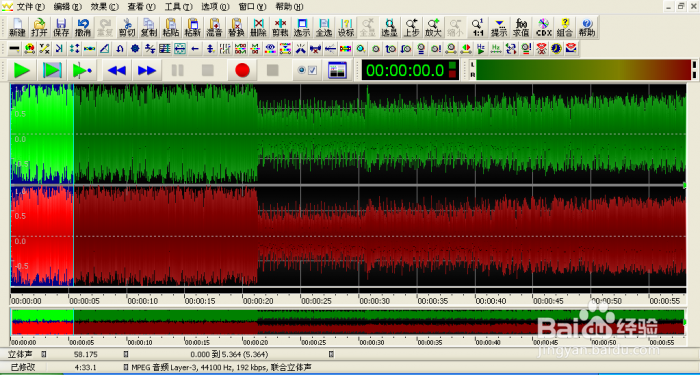Open the 窗口 (Window) menu
The width and height of the screenshot is (700, 375).
252,7
